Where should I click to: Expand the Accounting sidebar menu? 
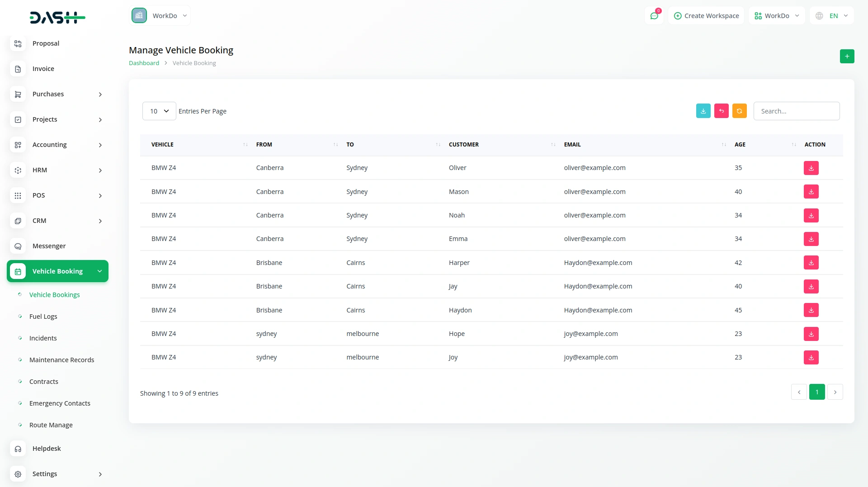[57, 145]
